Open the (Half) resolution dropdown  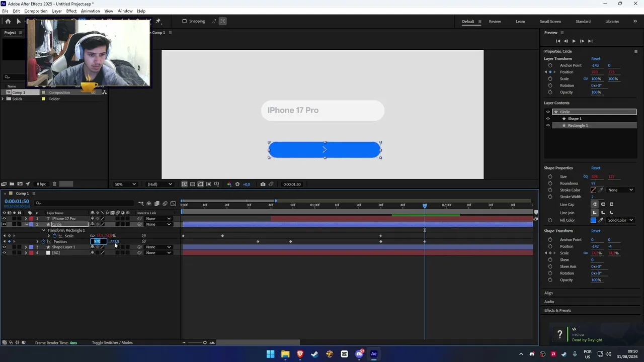click(159, 184)
